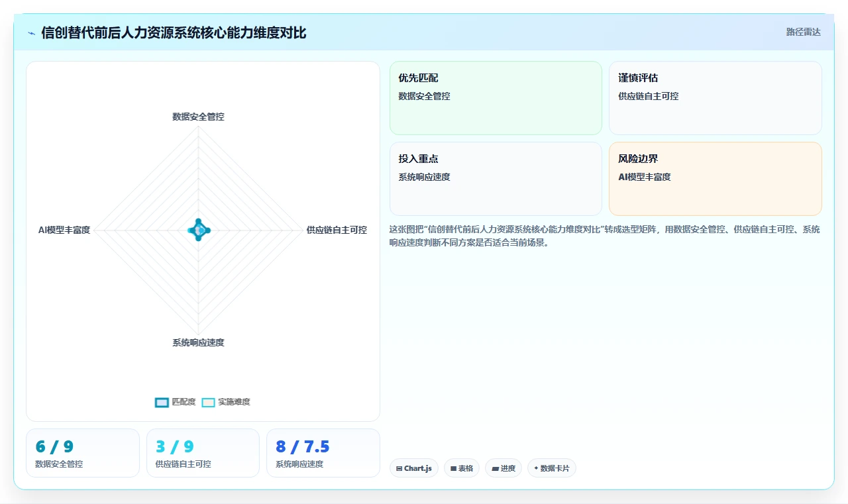Click the icon in the 进度 tag

pyautogui.click(x=495, y=468)
